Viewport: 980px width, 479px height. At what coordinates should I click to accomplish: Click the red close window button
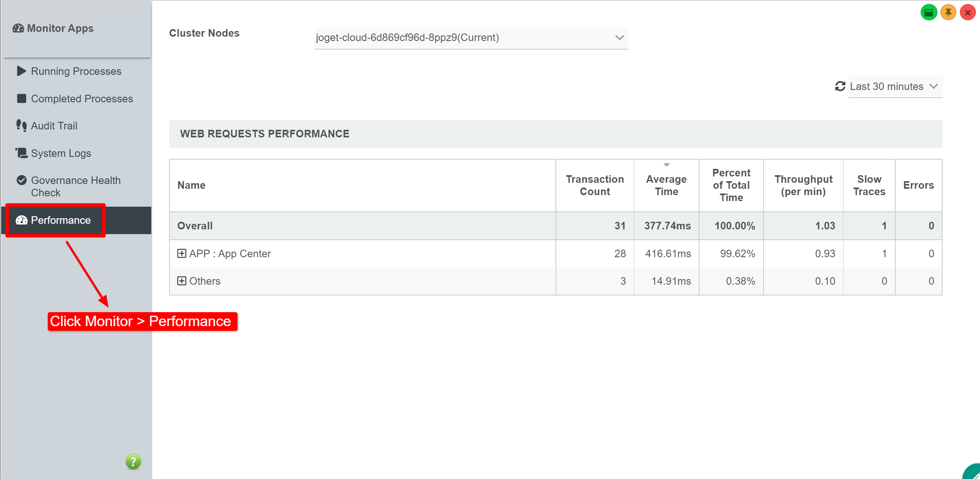pos(968,13)
